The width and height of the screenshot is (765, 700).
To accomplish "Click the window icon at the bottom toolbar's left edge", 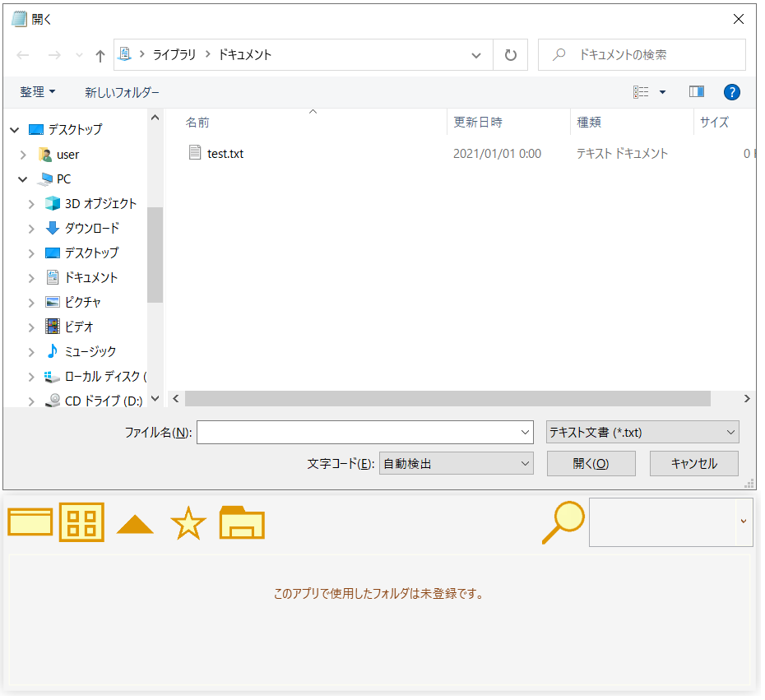I will point(30,522).
